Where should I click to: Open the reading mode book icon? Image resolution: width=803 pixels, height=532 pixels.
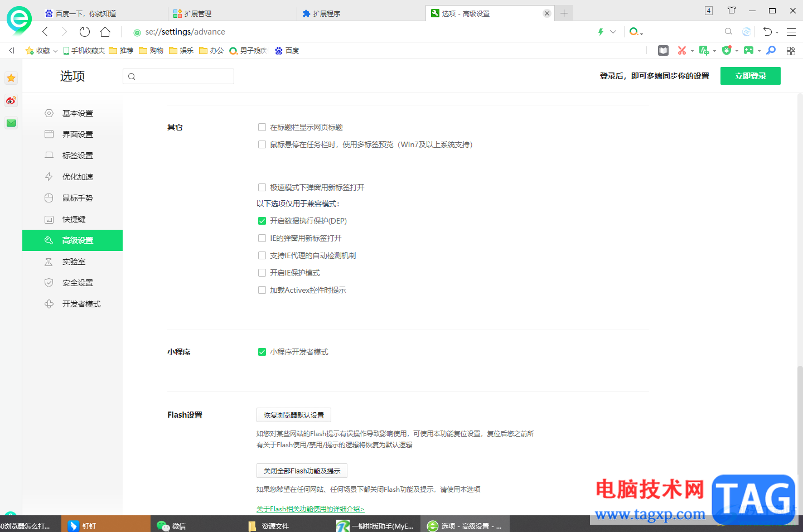[663, 50]
